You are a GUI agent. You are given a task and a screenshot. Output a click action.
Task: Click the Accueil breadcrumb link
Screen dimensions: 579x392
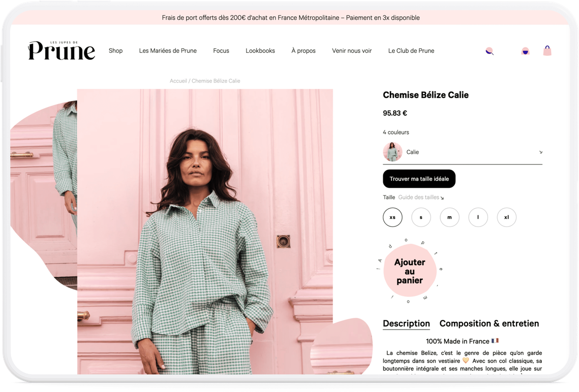178,81
